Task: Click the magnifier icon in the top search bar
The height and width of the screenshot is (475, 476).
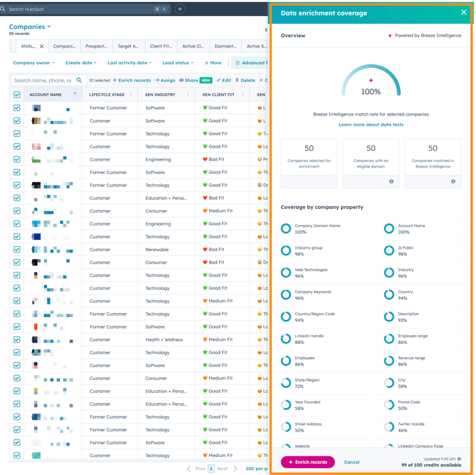Action: [3, 9]
